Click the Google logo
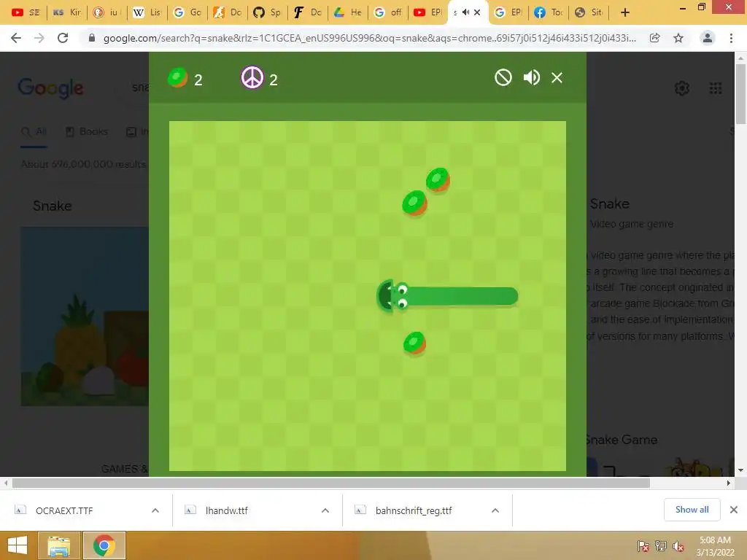Screen dimensions: 747x560 tap(50, 88)
